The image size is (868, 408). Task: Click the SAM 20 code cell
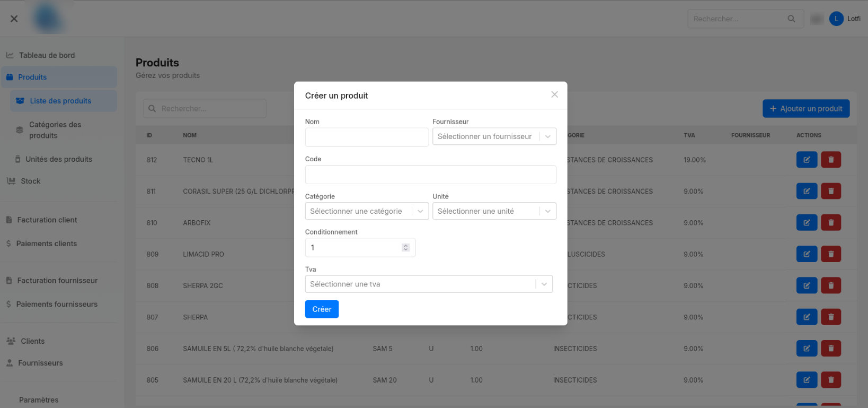[x=385, y=380]
